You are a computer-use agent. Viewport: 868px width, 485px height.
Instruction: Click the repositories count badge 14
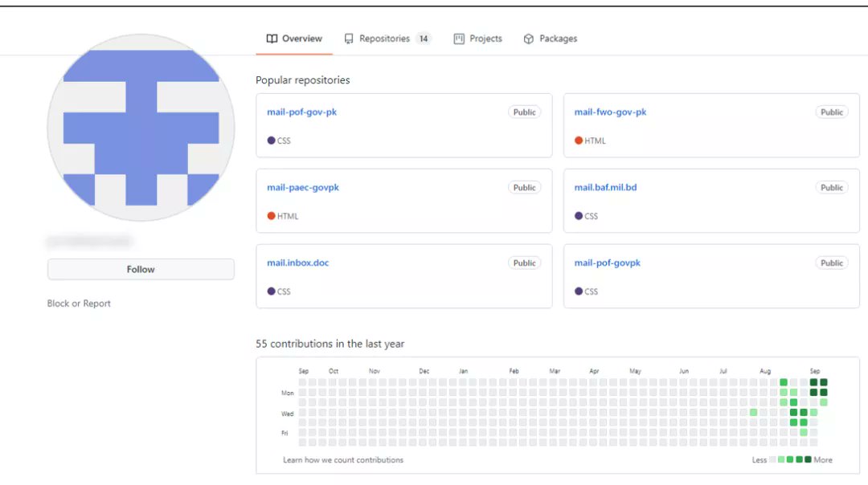pos(424,39)
